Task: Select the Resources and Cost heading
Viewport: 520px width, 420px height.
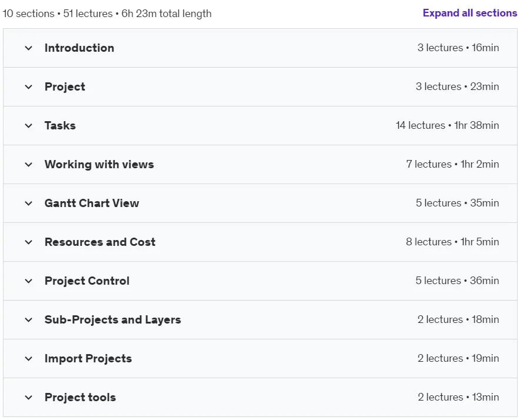Action: tap(100, 242)
